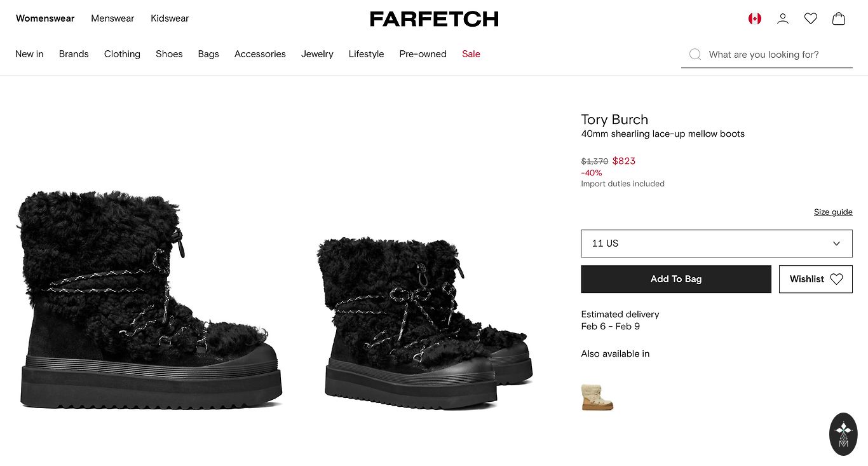This screenshot has width=868, height=466.
Task: Click the search magnifier icon
Action: (695, 55)
